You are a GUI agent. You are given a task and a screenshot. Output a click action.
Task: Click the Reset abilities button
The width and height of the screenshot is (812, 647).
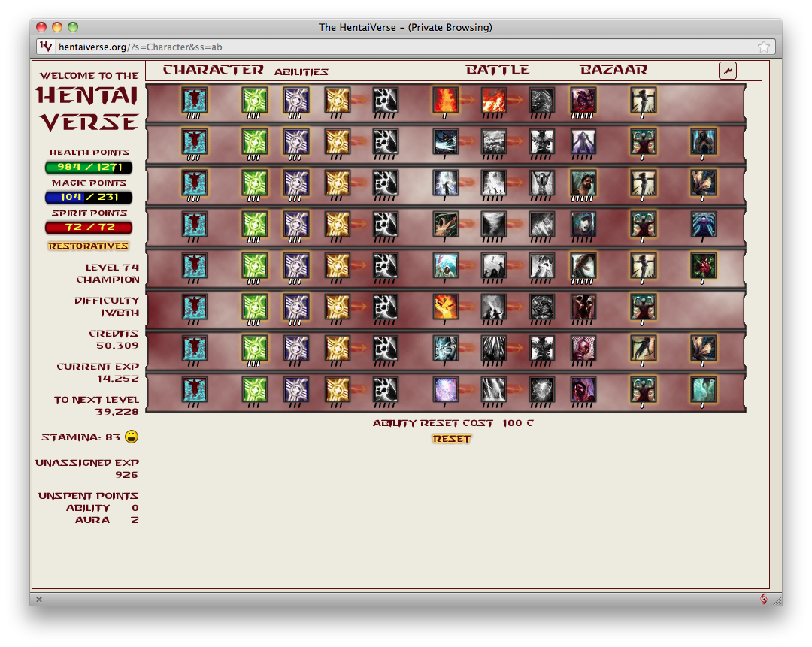452,439
